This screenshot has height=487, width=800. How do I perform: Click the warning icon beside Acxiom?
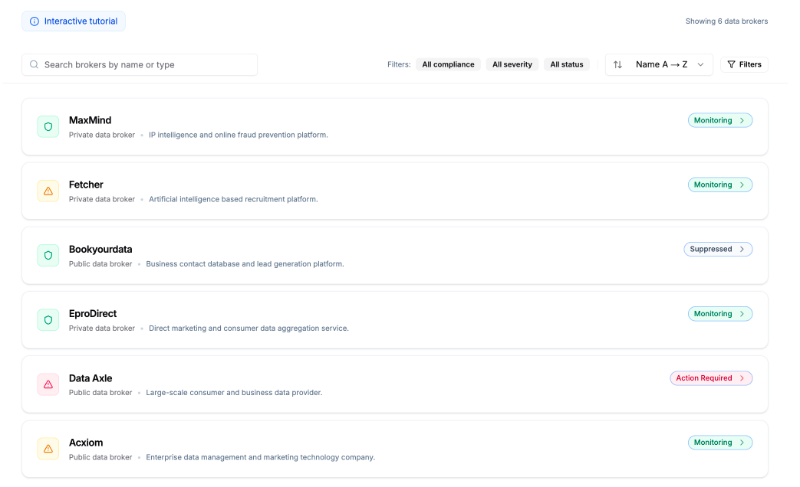coord(48,449)
